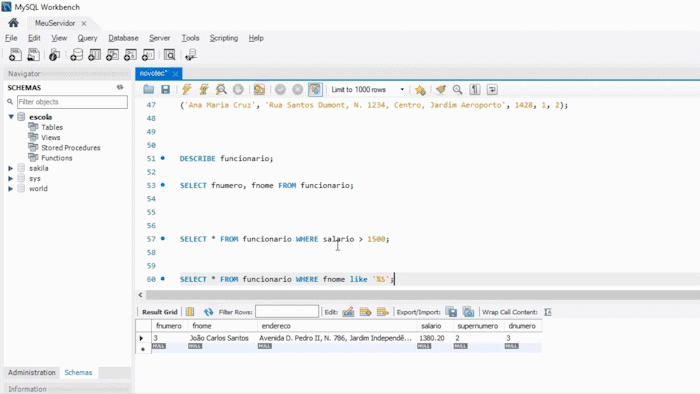Execute the script with the lightning icon
The image size is (700, 394).
(187, 89)
